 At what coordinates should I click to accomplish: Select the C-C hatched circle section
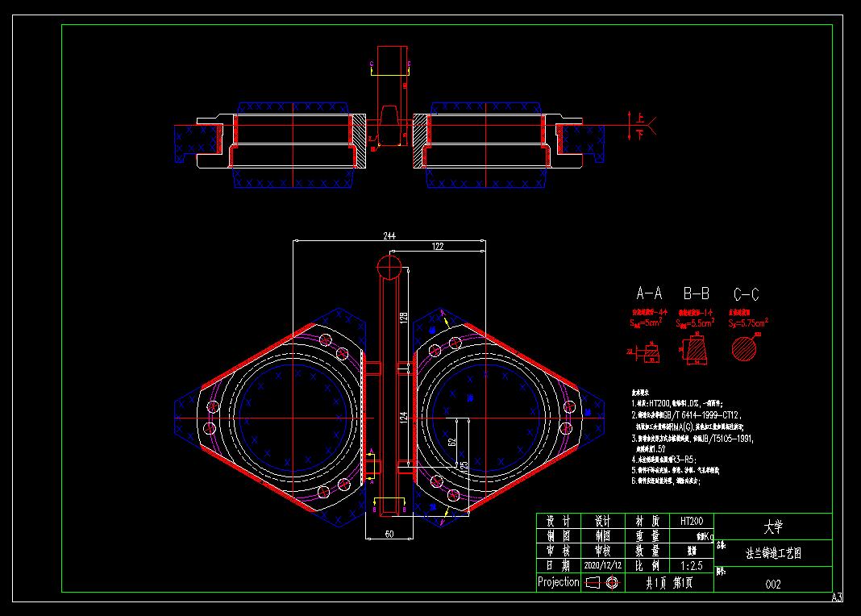744,348
